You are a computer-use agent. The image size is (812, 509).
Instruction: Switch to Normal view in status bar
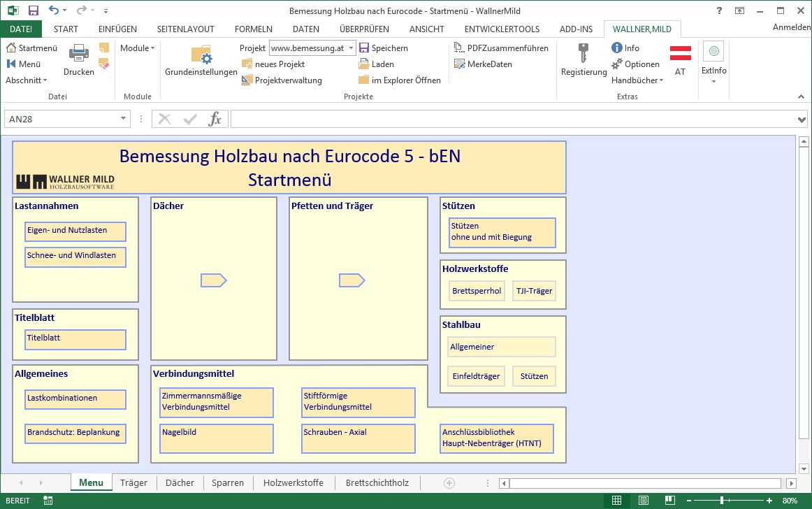point(616,501)
